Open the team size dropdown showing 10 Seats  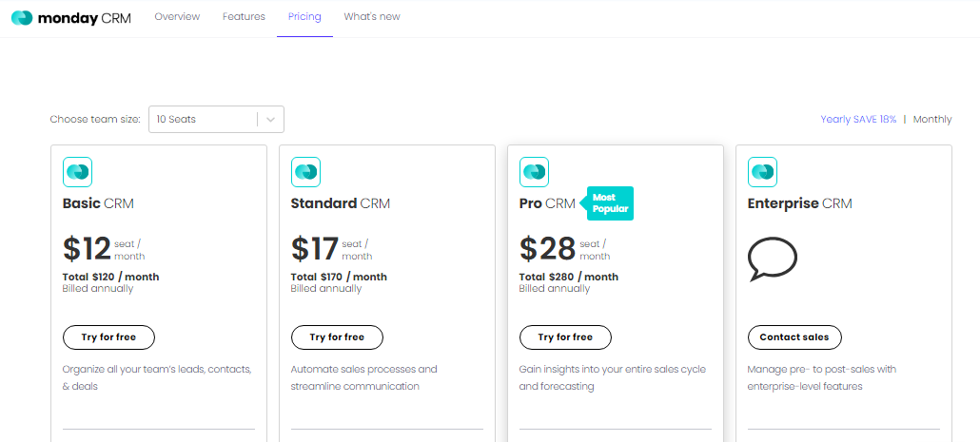coord(216,119)
